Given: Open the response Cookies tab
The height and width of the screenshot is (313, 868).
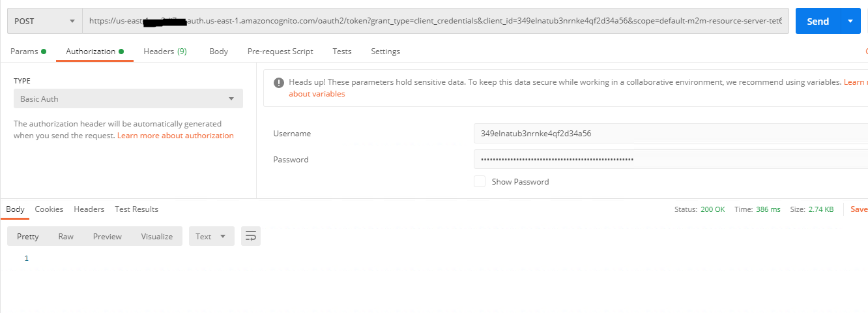Looking at the screenshot, I should click(49, 209).
